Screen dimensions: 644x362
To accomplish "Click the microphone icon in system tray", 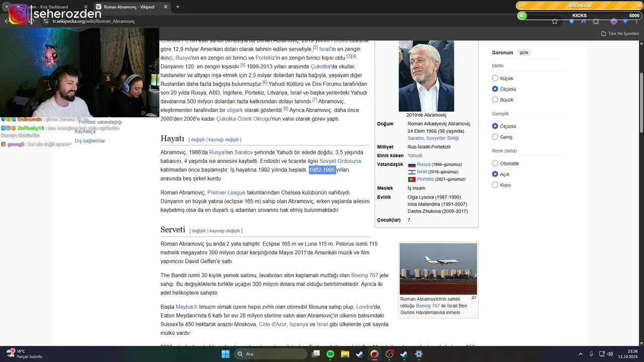I will (591, 354).
